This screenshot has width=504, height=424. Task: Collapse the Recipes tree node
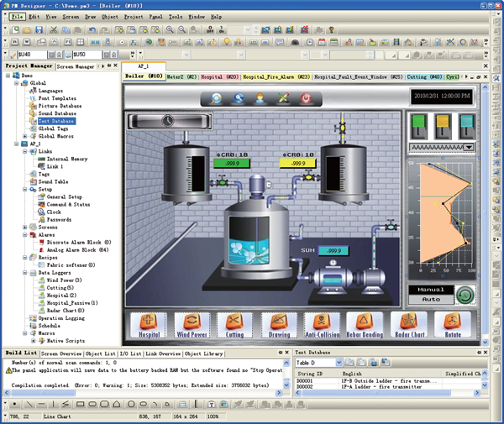click(24, 258)
